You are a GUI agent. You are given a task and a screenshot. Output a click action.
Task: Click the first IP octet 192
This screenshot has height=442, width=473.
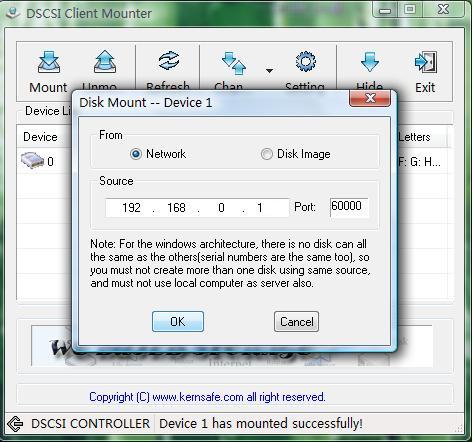click(131, 208)
